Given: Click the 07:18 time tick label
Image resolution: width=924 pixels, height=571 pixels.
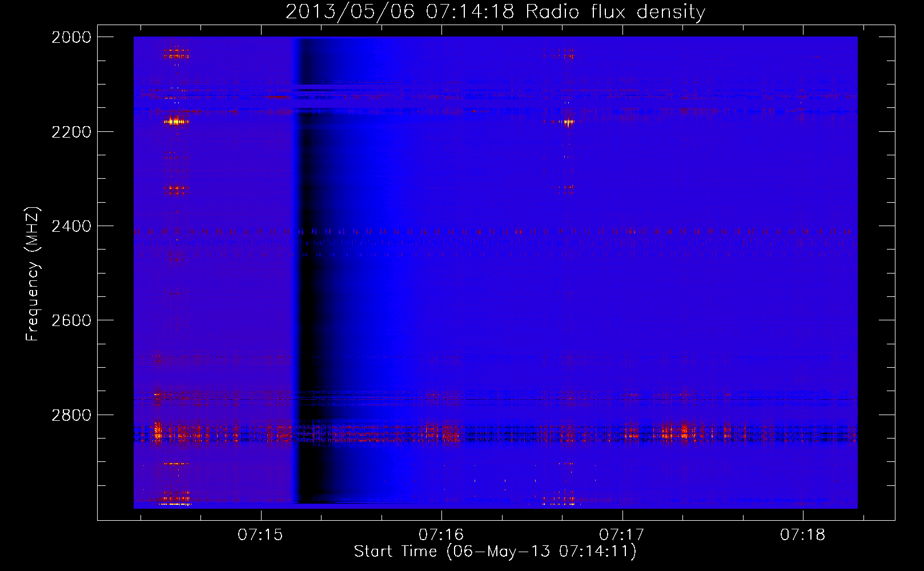Looking at the screenshot, I should [x=803, y=534].
